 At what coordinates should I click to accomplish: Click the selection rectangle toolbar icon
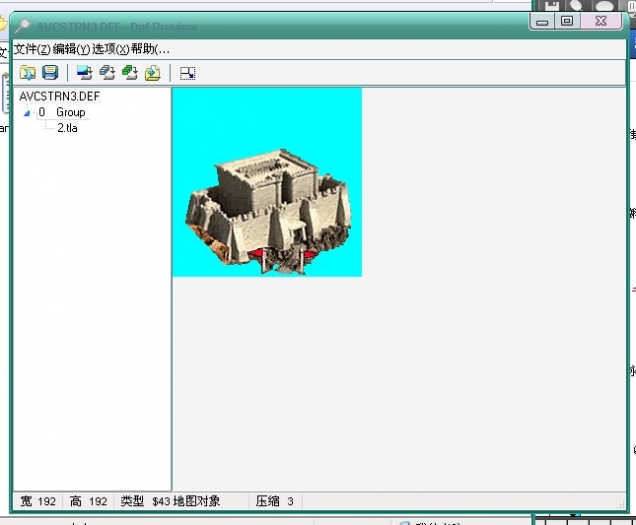[x=188, y=72]
